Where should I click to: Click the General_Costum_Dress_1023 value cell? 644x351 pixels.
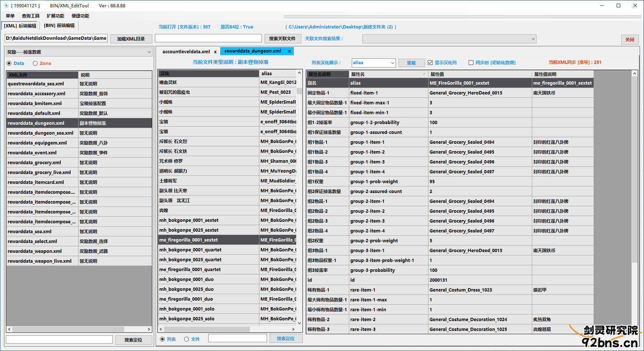[480, 290]
